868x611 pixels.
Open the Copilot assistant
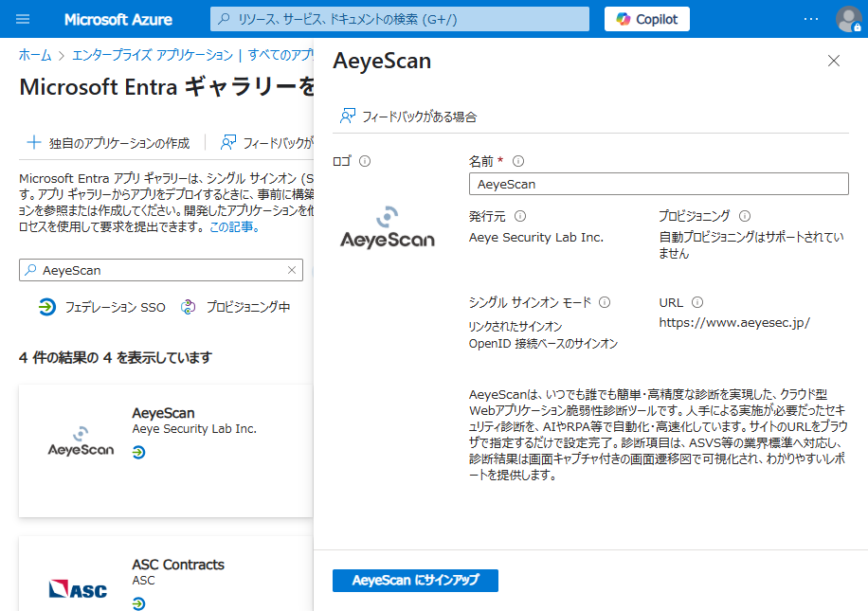tap(646, 19)
